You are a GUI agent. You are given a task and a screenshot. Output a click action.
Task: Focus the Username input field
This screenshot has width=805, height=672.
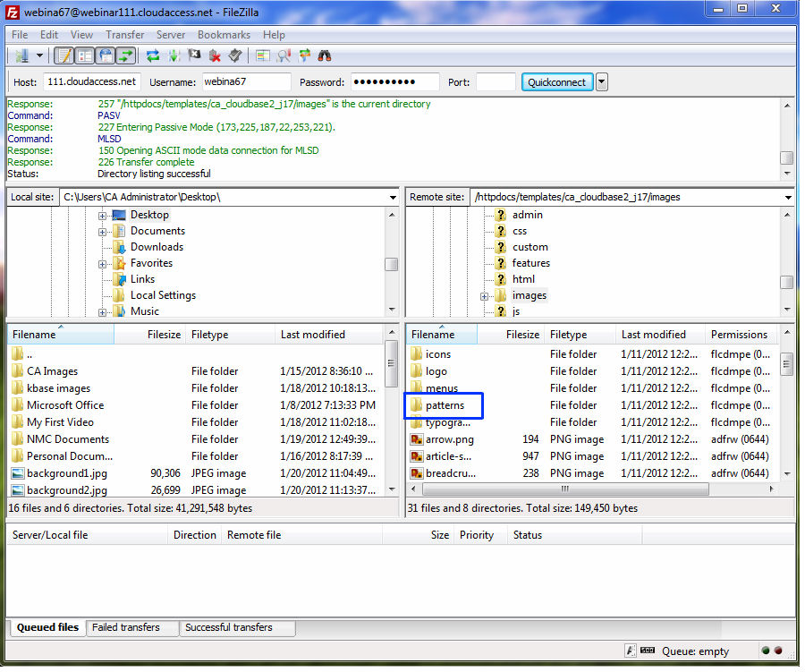pos(246,81)
